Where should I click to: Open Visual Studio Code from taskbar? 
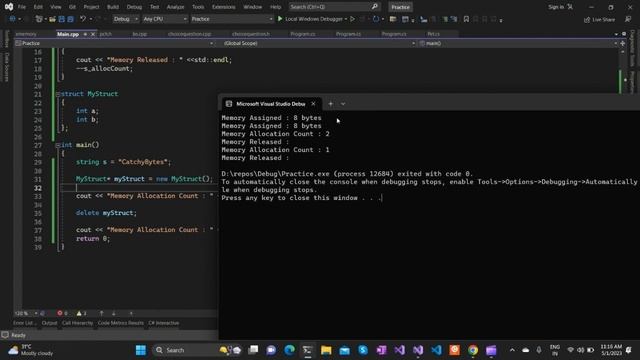click(436, 350)
